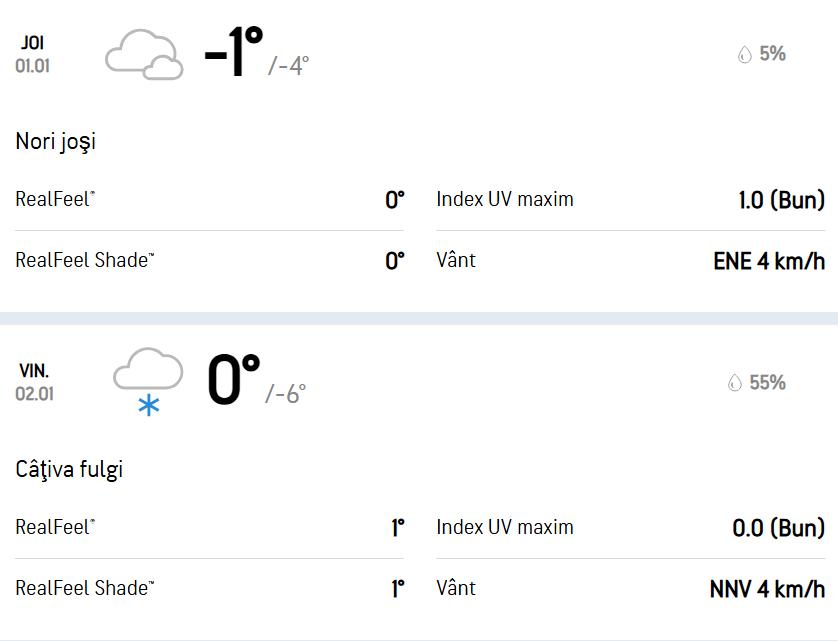This screenshot has width=838, height=641.
Task: Click the 0.0 (Bun) UV index value
Action: (778, 528)
